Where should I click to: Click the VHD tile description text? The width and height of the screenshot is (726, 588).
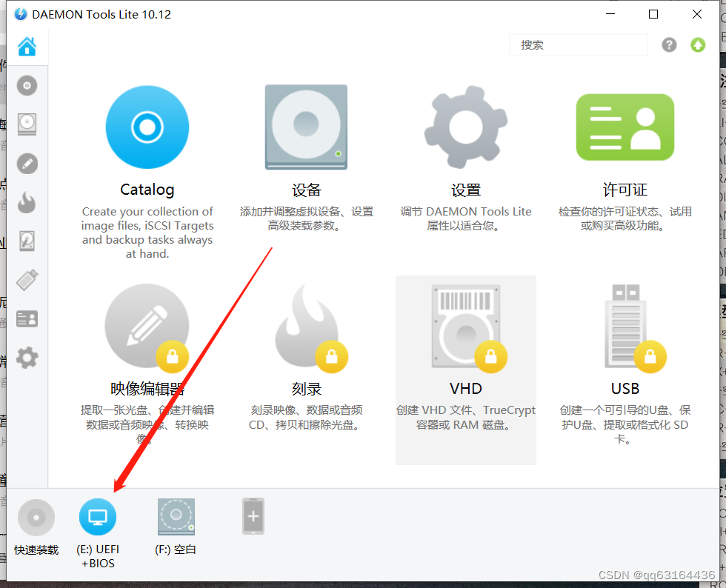pyautogui.click(x=466, y=417)
